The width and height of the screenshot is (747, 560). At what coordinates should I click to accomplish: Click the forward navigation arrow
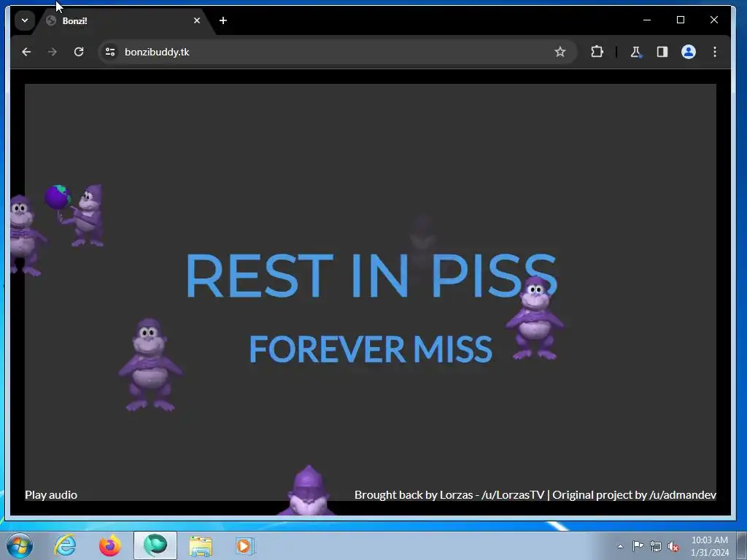tap(53, 52)
